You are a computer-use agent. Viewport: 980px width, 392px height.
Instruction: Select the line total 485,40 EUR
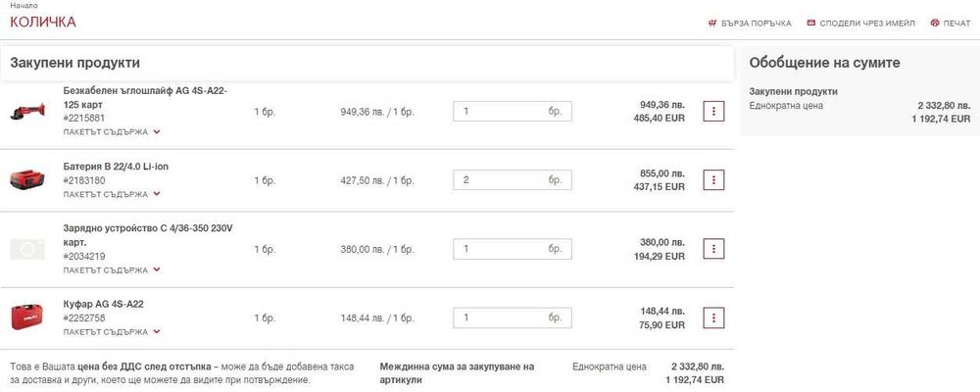coord(660,119)
